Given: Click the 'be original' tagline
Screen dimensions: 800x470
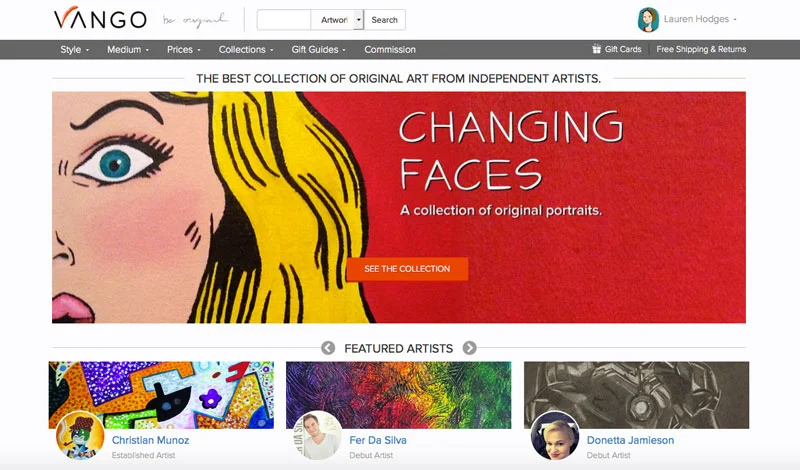Looking at the screenshot, I should [195, 20].
